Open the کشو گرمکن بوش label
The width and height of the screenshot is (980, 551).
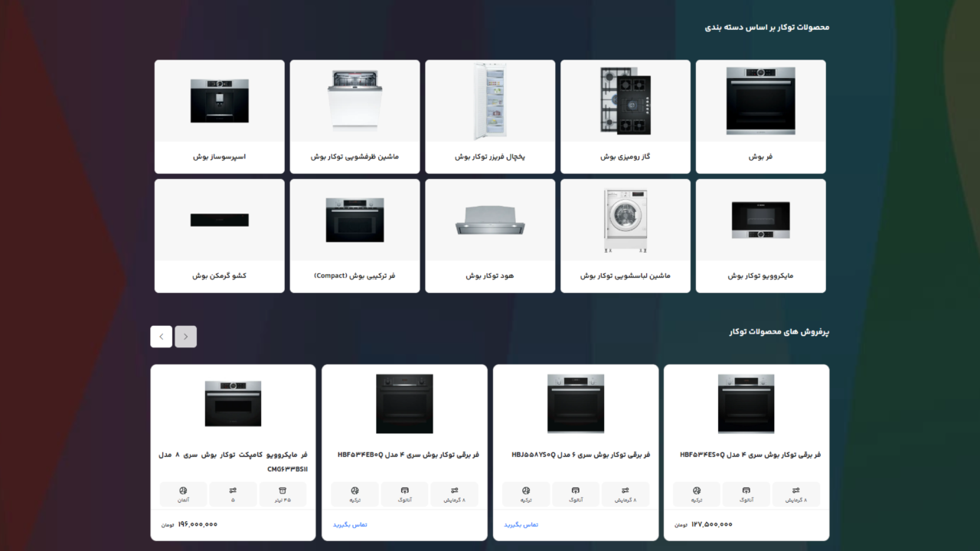tap(220, 275)
